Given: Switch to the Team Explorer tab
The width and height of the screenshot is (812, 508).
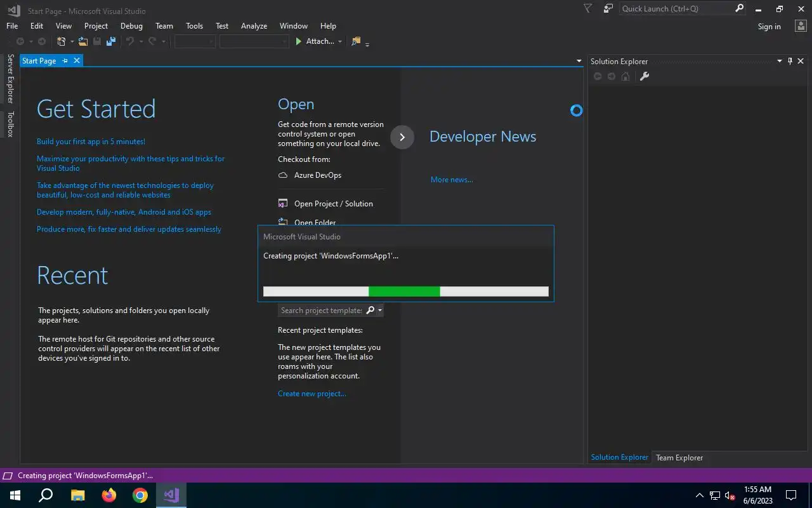Looking at the screenshot, I should click(x=679, y=457).
